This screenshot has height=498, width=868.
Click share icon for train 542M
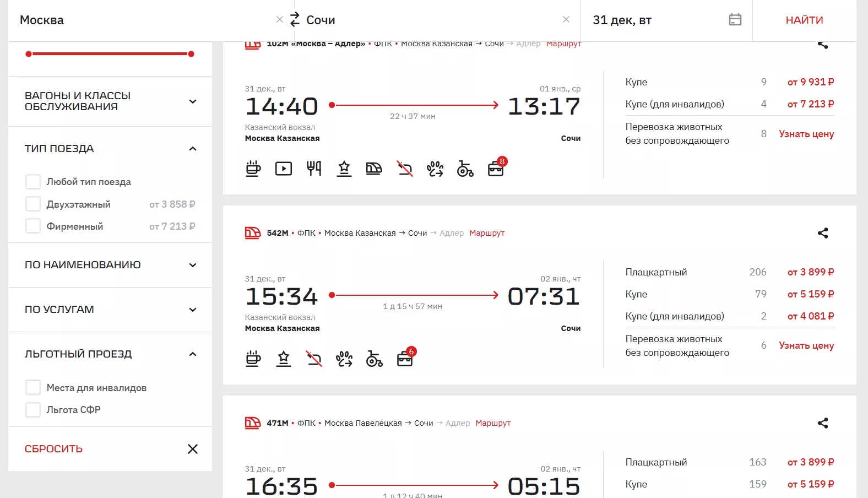[822, 233]
